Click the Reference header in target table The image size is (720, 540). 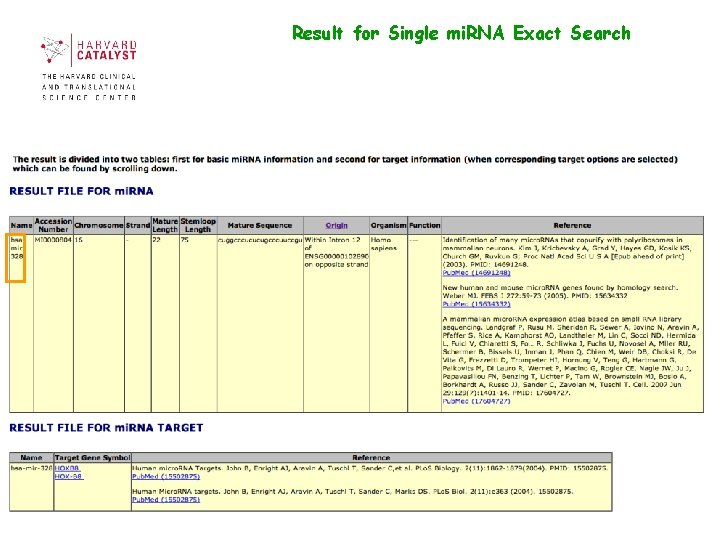click(x=371, y=458)
